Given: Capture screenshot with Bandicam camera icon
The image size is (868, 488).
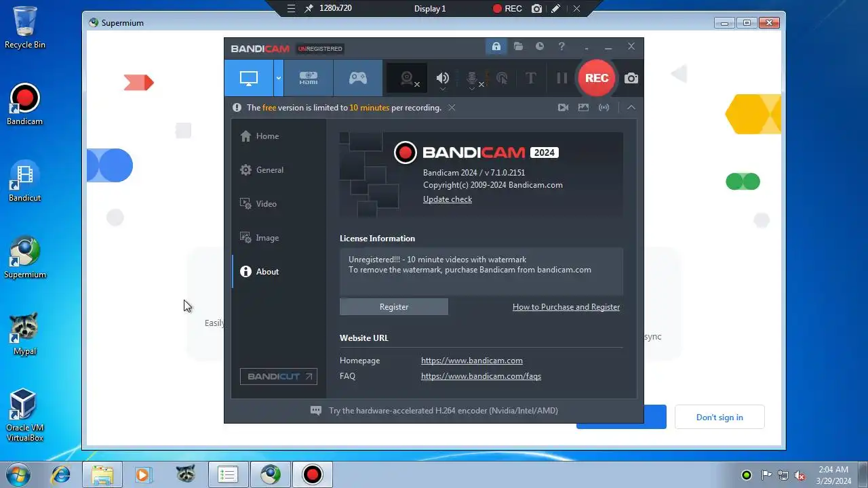Looking at the screenshot, I should [x=631, y=79].
